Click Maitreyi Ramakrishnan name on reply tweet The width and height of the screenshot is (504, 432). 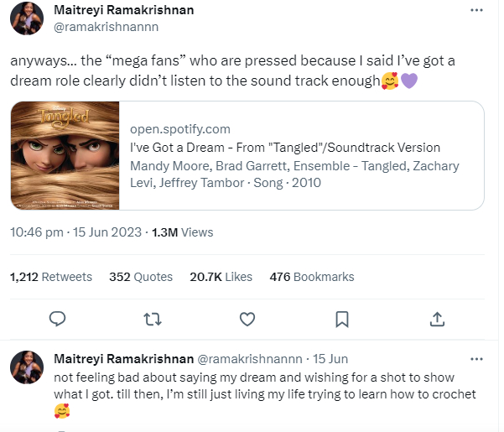tap(123, 359)
